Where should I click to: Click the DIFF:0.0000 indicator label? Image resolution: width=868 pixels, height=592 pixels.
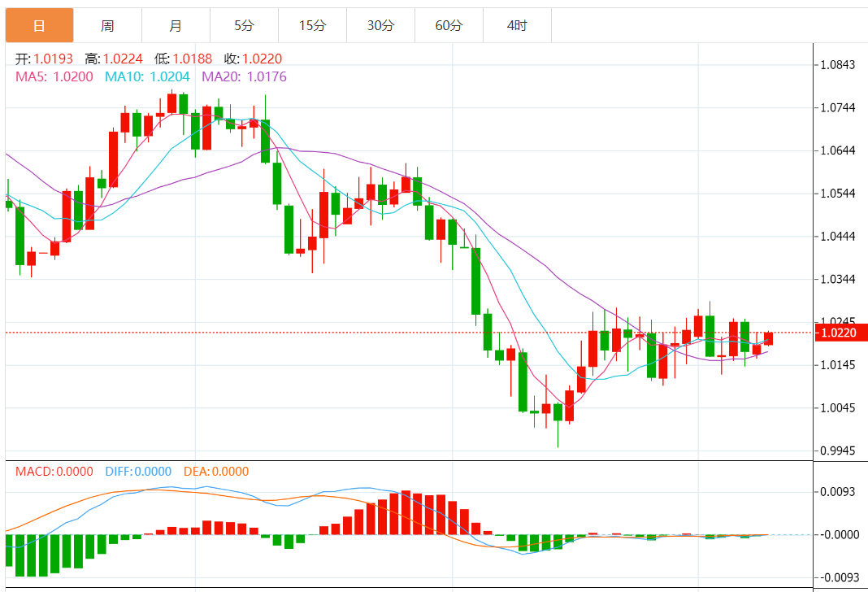pyautogui.click(x=138, y=472)
